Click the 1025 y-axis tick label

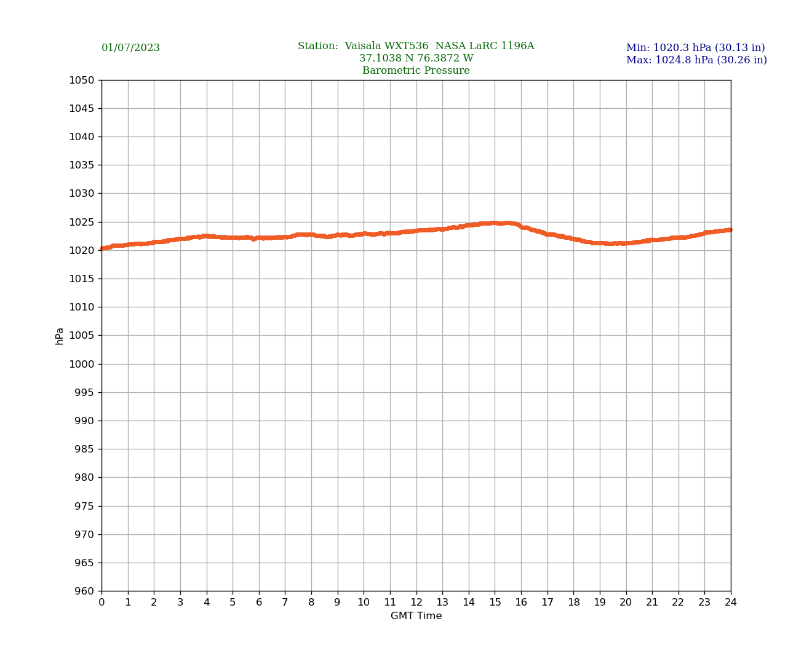pos(81,222)
